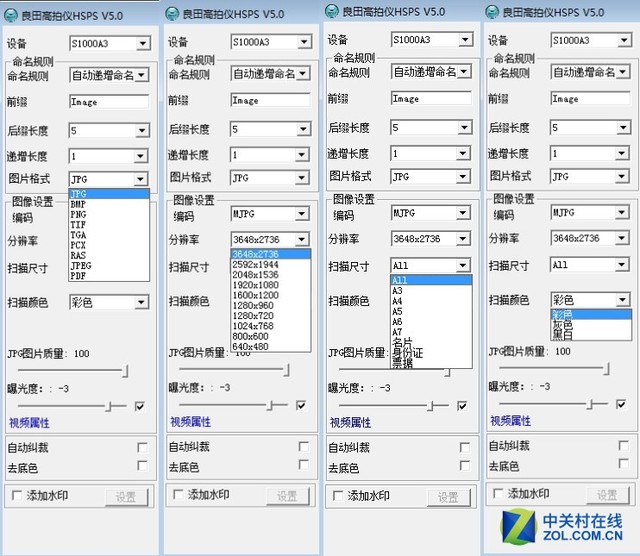This screenshot has height=556, width=640.
Task: Choose TIF from the image format list
Action: point(109,225)
